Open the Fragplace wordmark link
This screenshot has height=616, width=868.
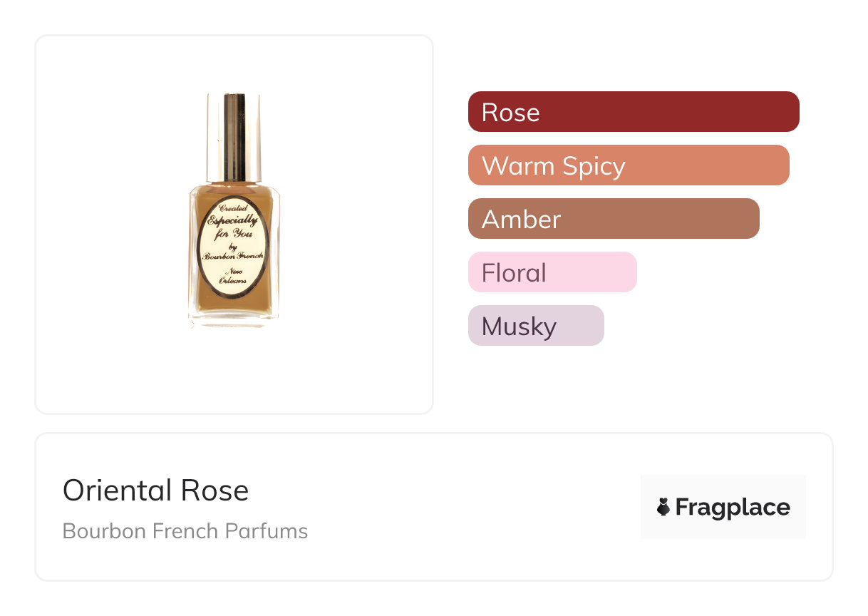tap(732, 507)
